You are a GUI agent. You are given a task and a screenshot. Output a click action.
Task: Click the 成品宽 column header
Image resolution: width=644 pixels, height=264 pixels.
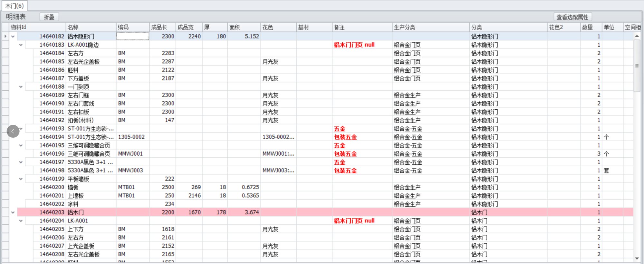pos(189,27)
